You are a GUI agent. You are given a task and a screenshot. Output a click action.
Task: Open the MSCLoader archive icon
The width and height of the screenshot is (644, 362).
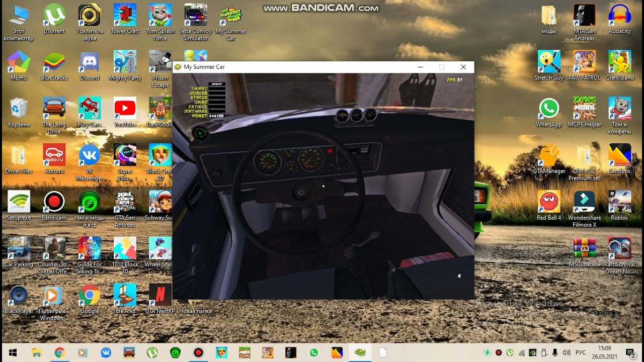[584, 252]
